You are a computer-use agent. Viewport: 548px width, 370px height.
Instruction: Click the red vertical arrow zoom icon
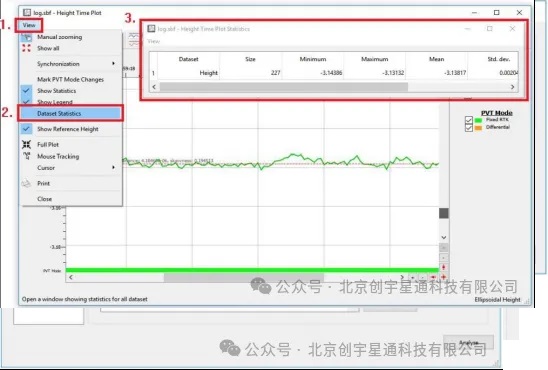[444, 267]
